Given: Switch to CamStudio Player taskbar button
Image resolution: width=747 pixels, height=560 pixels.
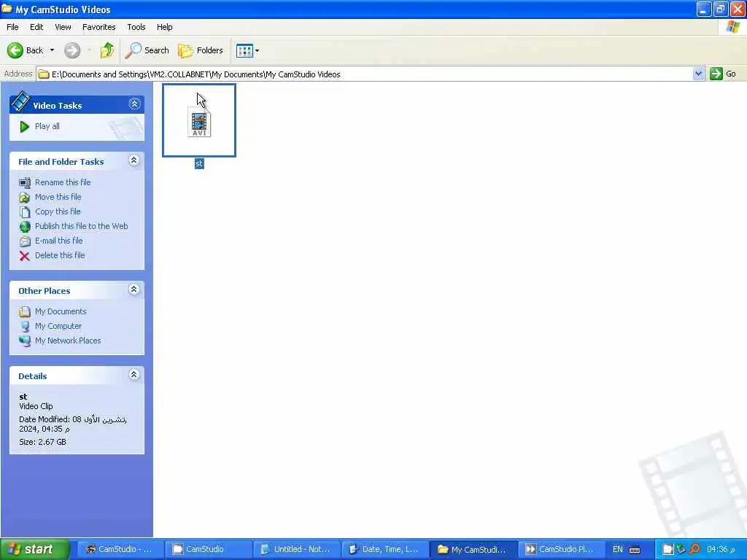Looking at the screenshot, I should click(561, 549).
